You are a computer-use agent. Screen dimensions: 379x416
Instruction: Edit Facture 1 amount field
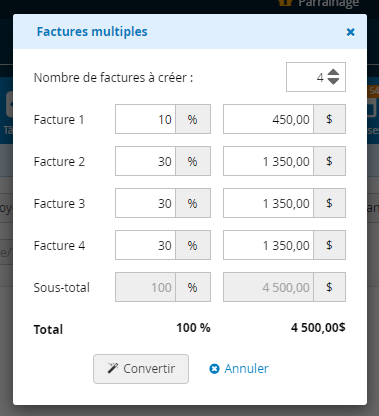268,119
